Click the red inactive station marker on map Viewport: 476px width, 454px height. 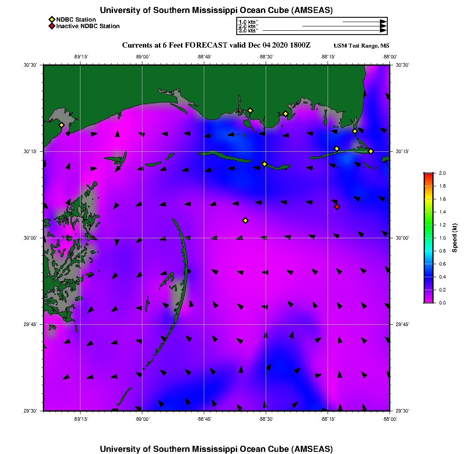coord(337,207)
